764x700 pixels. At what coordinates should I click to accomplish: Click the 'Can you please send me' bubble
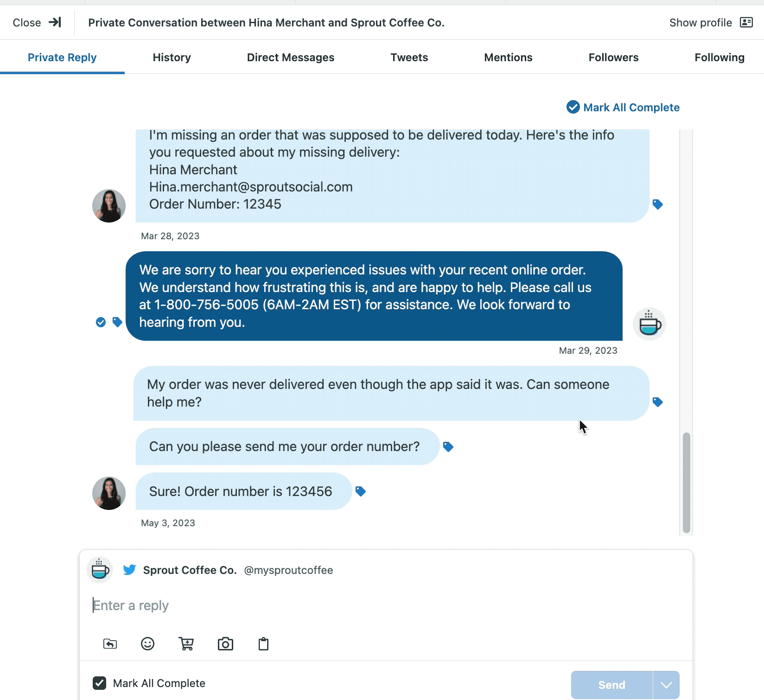[287, 446]
